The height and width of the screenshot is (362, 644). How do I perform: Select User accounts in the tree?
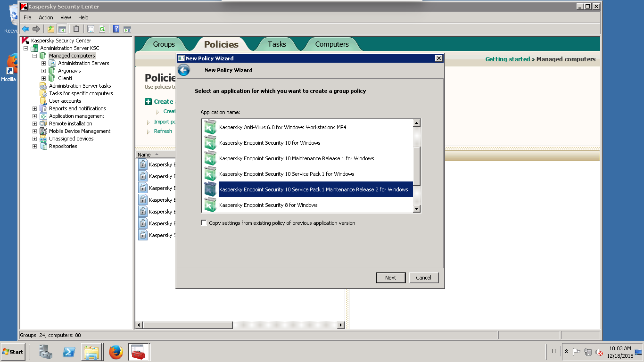tap(65, 101)
